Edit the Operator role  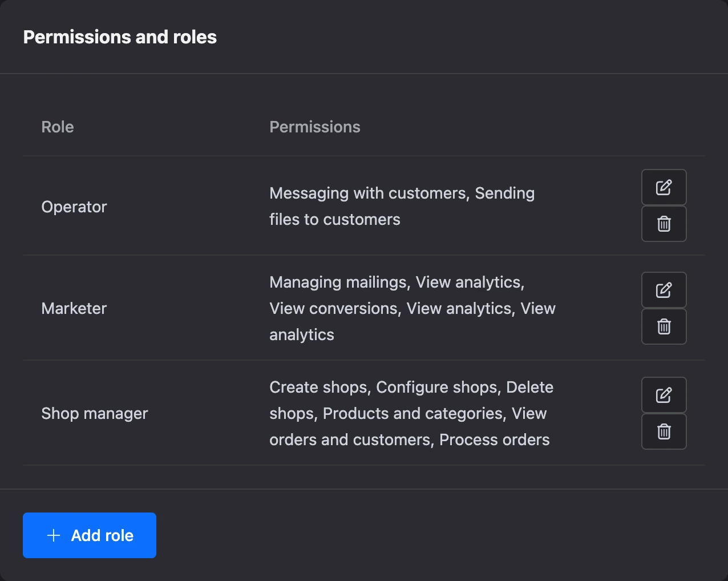pos(664,187)
